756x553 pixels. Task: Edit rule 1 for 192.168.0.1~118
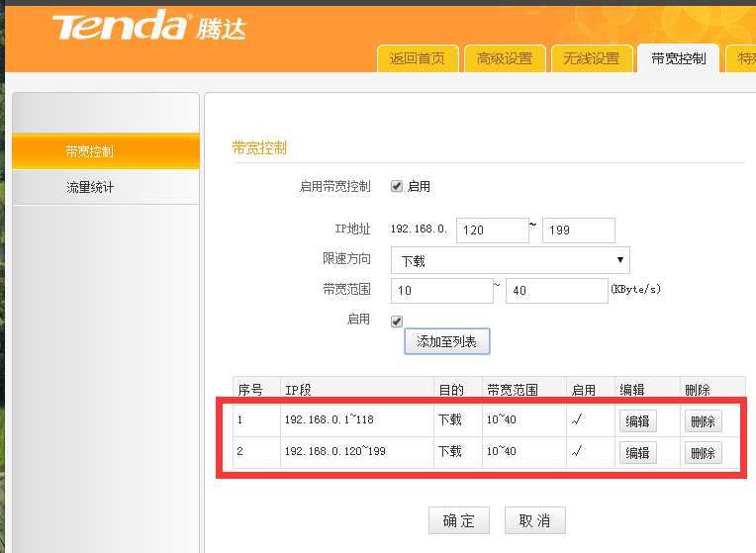click(x=636, y=420)
